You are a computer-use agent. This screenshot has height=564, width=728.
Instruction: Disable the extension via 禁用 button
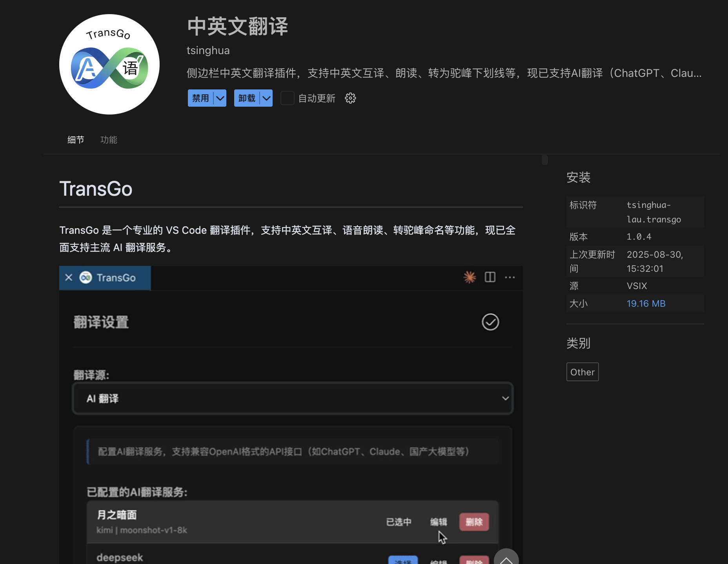point(200,98)
